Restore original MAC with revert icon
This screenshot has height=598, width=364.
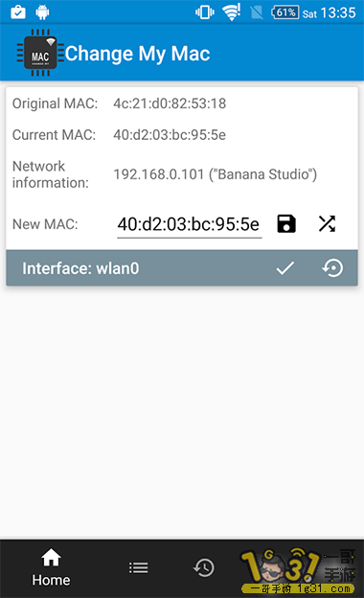click(x=332, y=268)
